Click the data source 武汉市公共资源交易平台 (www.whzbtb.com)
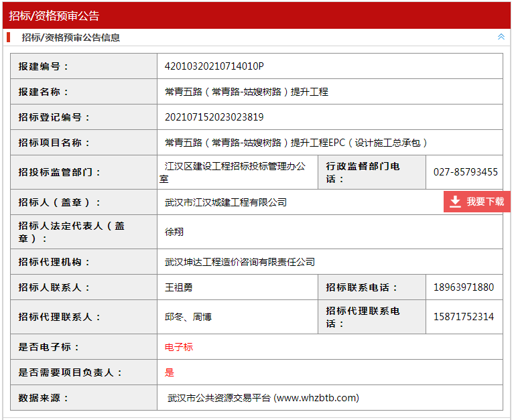The width and height of the screenshot is (514, 420). pos(263,398)
